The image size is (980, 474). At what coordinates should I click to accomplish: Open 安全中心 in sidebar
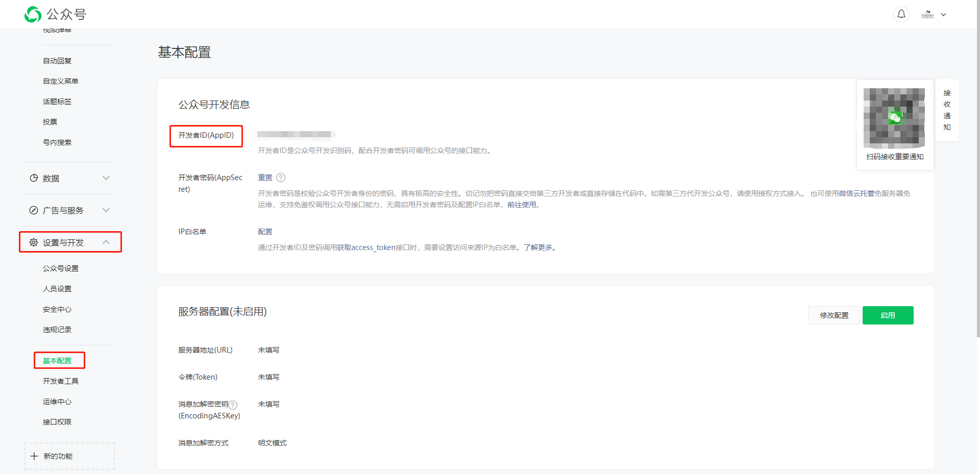click(x=57, y=309)
